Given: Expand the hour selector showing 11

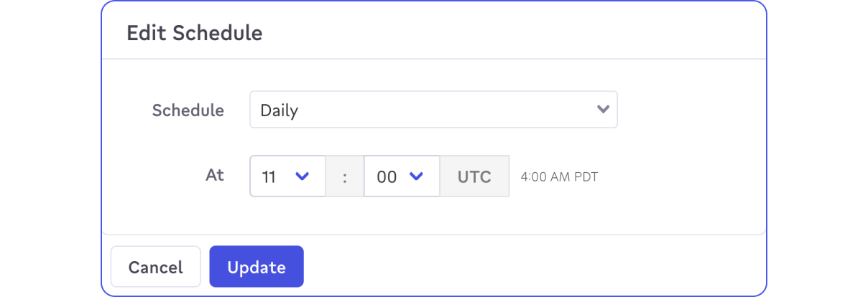Looking at the screenshot, I should pyautogui.click(x=287, y=176).
